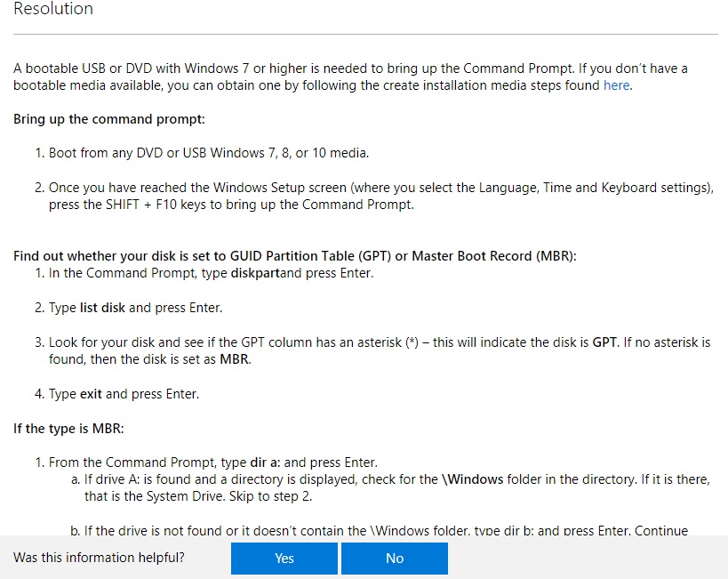
Task: Click the 'Boot from any DVD or USB' step
Action: 209,153
